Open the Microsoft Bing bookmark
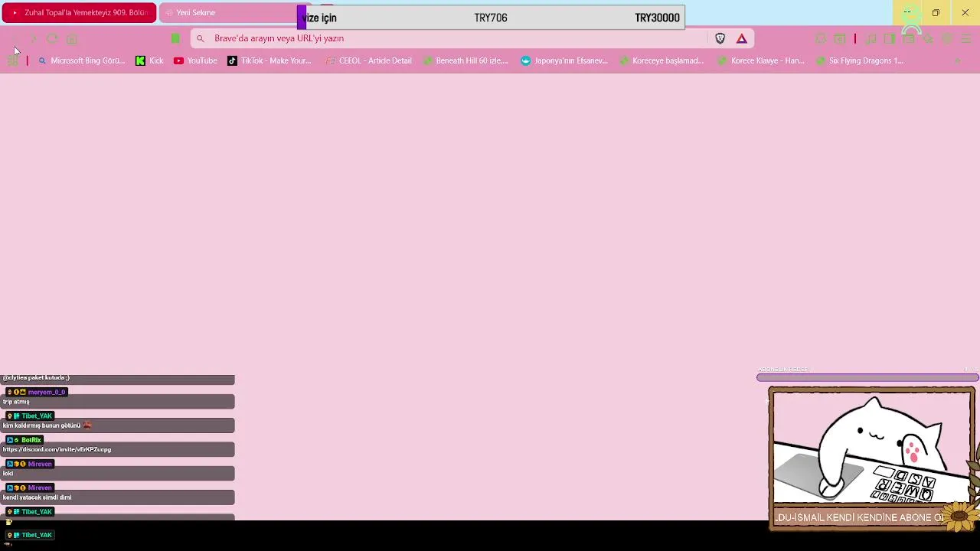Image resolution: width=980 pixels, height=551 pixels. click(81, 60)
